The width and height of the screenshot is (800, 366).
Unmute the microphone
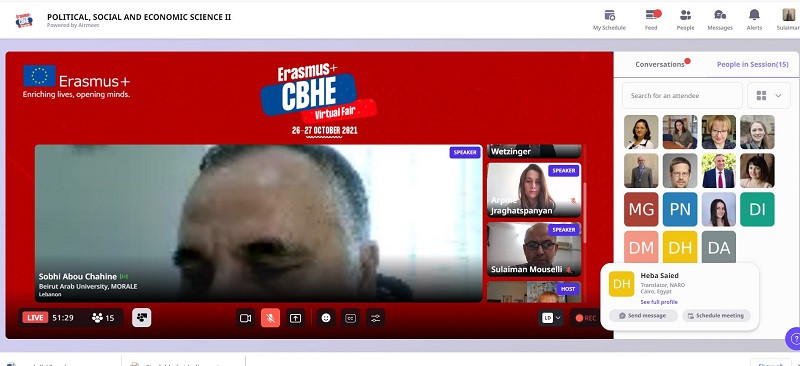(270, 318)
